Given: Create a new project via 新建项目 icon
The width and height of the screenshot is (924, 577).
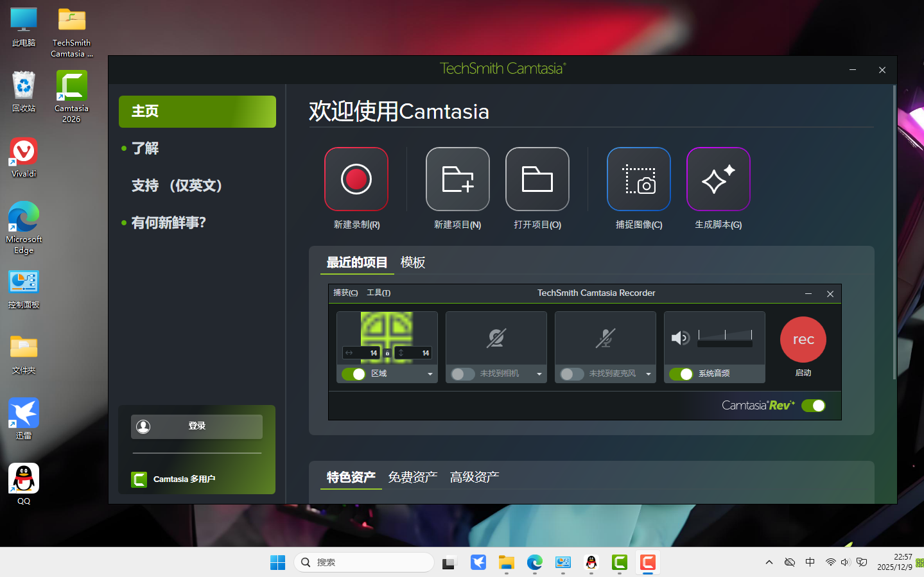Looking at the screenshot, I should (458, 179).
